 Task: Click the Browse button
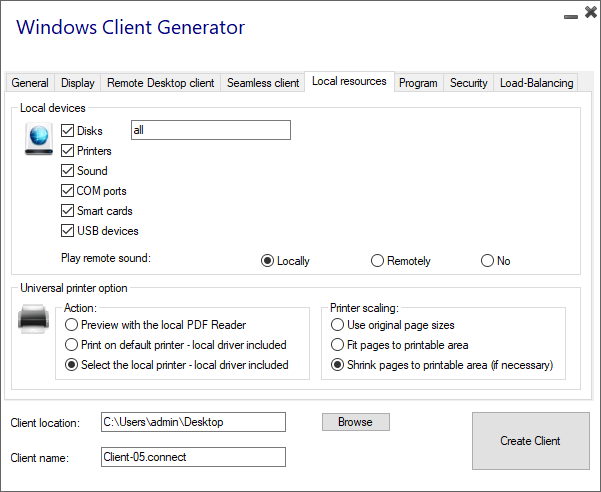pyautogui.click(x=355, y=422)
